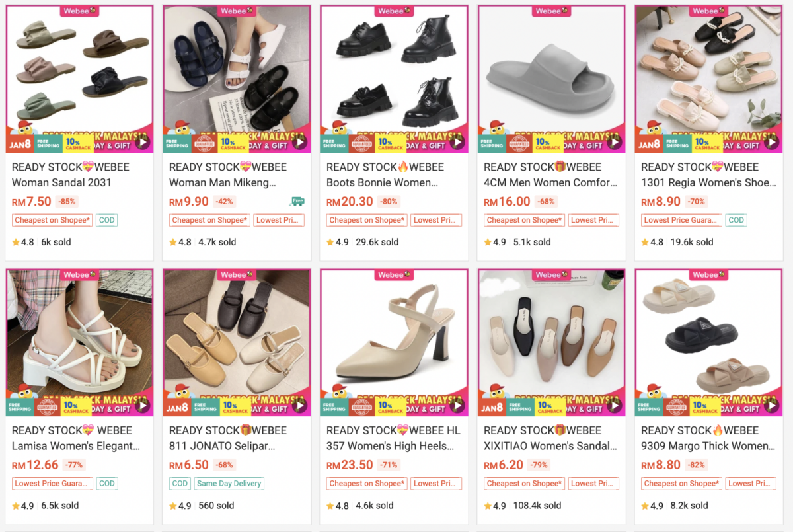Click Cheapest on Shopee tag under RM7.50
This screenshot has width=793, height=532.
click(52, 220)
